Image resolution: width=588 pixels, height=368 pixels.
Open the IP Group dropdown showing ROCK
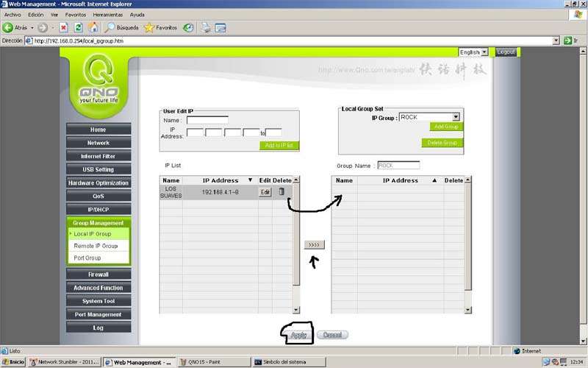[x=456, y=117]
